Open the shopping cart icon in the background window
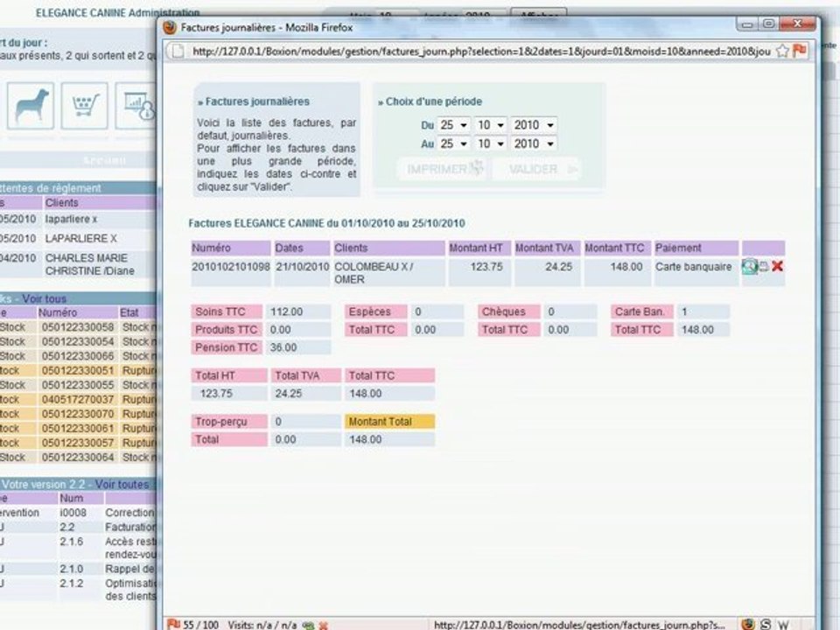Screen dimensions: 840x630 (85, 106)
